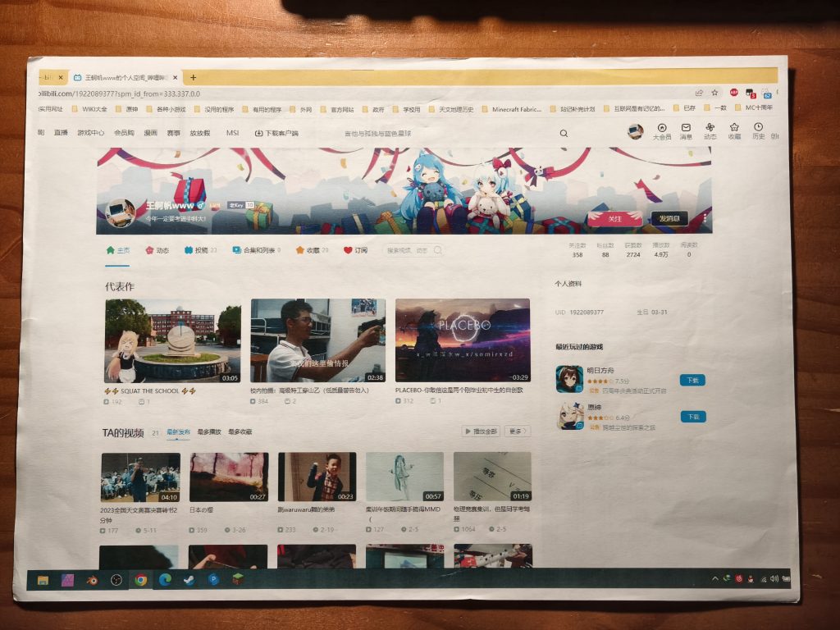
Task: Expand the 更多 videos chevron
Action: pyautogui.click(x=518, y=431)
